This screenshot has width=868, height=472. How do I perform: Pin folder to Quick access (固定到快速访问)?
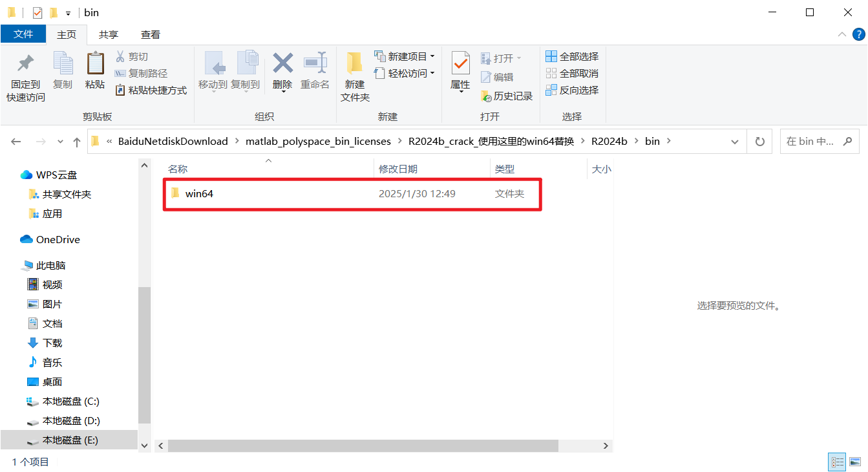coord(26,78)
